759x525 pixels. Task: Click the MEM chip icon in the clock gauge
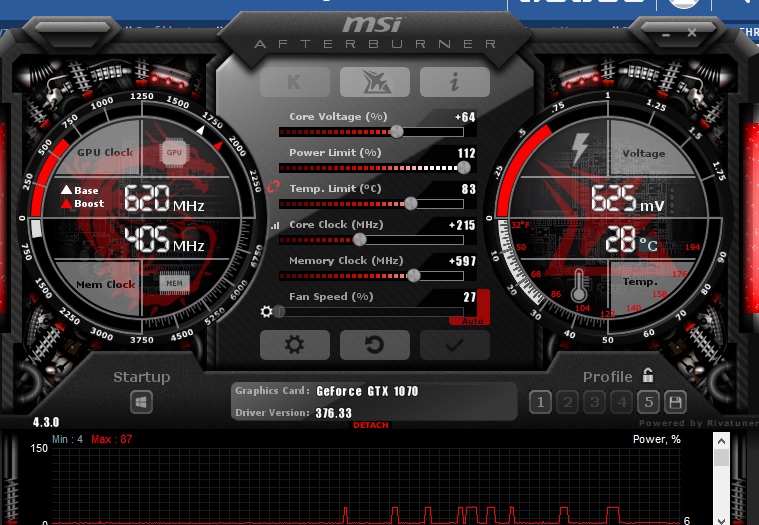174,283
